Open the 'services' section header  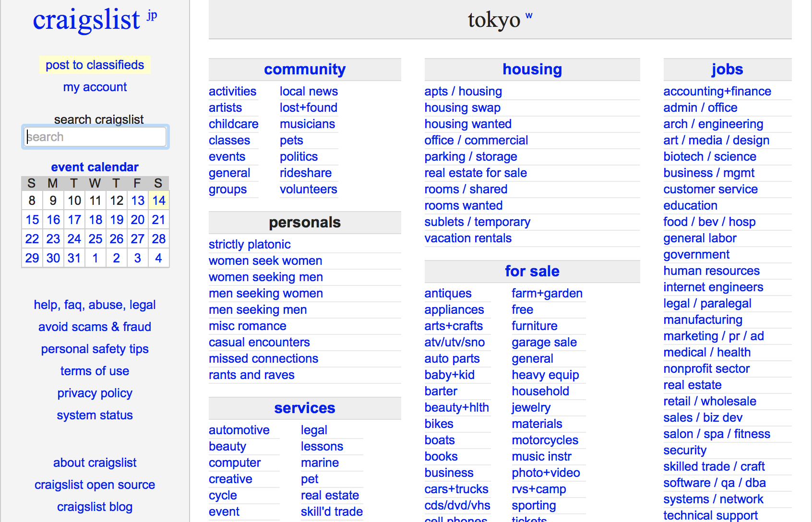305,408
